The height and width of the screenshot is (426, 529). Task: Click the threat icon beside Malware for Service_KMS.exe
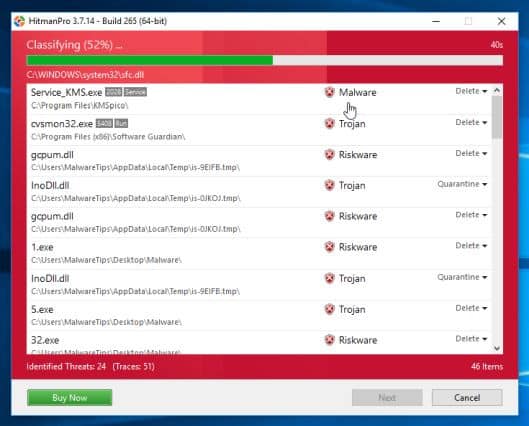point(330,92)
